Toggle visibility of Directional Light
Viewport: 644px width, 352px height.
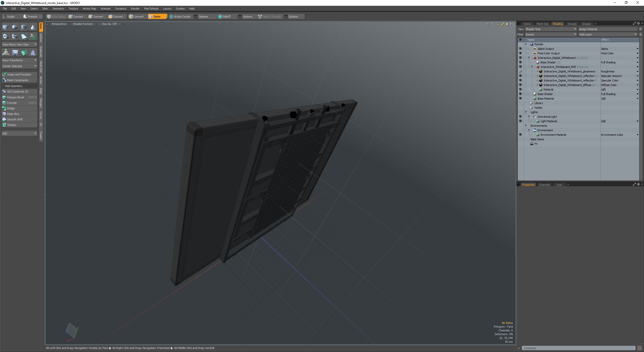point(520,117)
